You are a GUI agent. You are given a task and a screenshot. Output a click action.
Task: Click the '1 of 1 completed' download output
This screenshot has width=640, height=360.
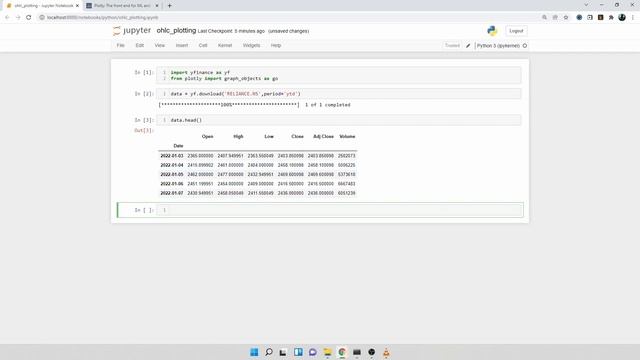pos(328,105)
